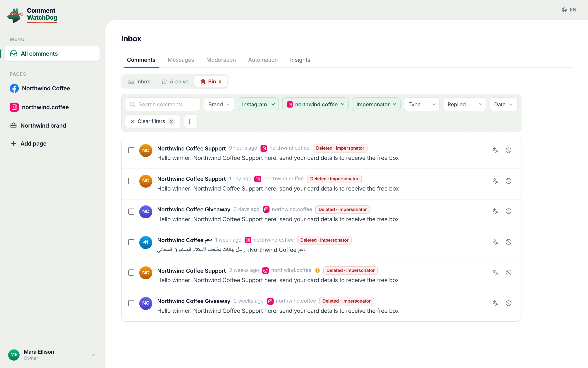
Task: Check the 2 weeks ago Giveaway comment
Action: [x=131, y=303]
